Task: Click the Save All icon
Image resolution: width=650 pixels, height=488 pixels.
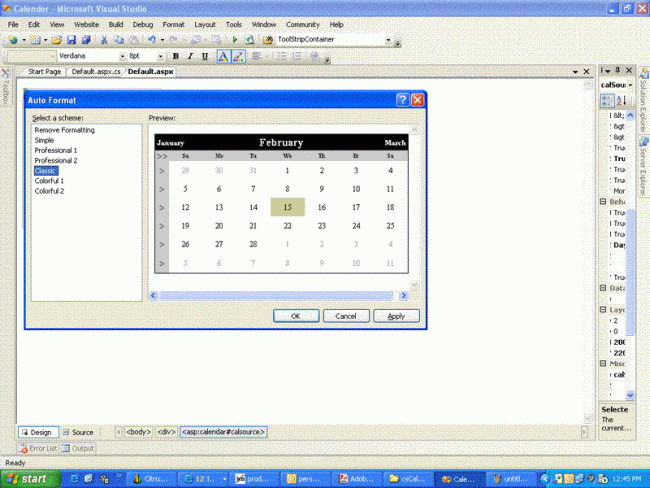Action: (x=86, y=40)
